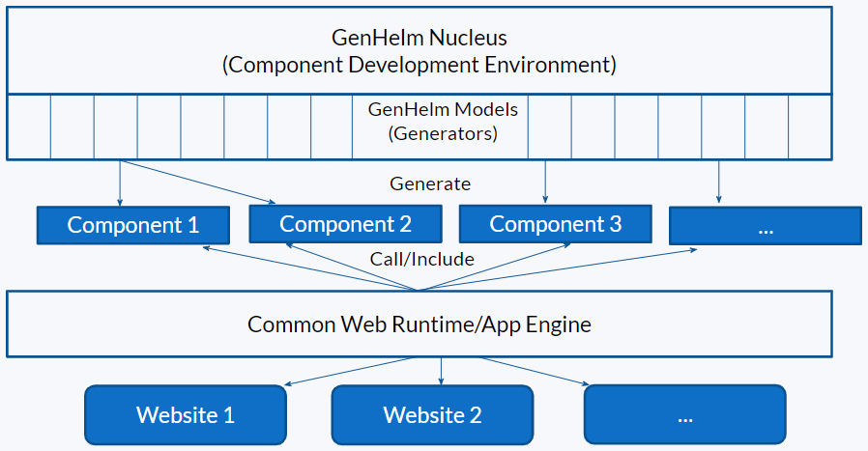Select the ellipsis box beside Component 3

pos(765,226)
